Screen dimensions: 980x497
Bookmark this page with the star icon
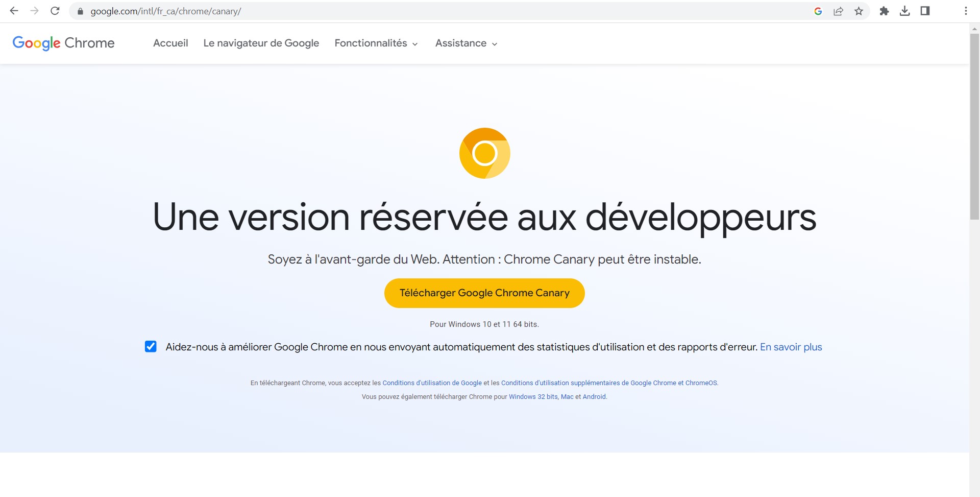pyautogui.click(x=859, y=11)
